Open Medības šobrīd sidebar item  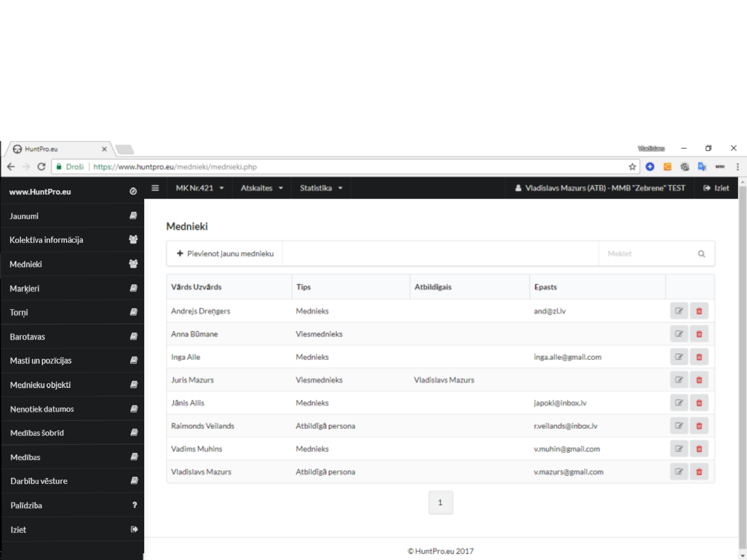[73, 433]
